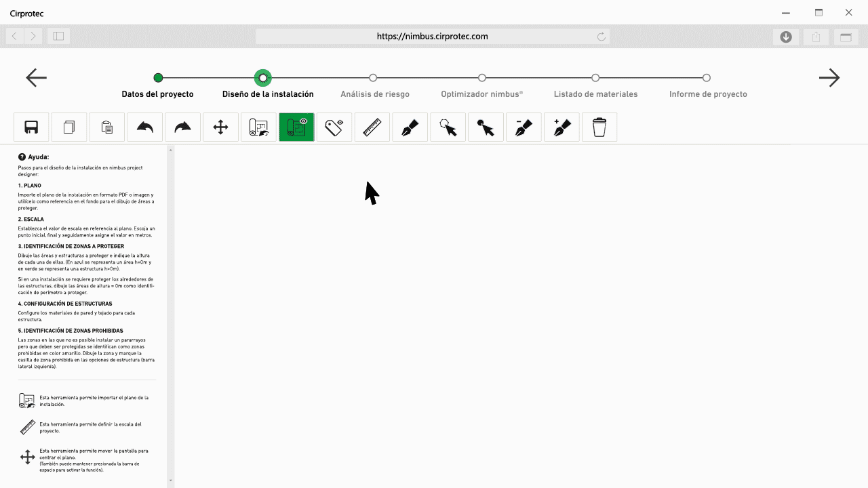Open the Informe de proyecto step

pos(708,94)
